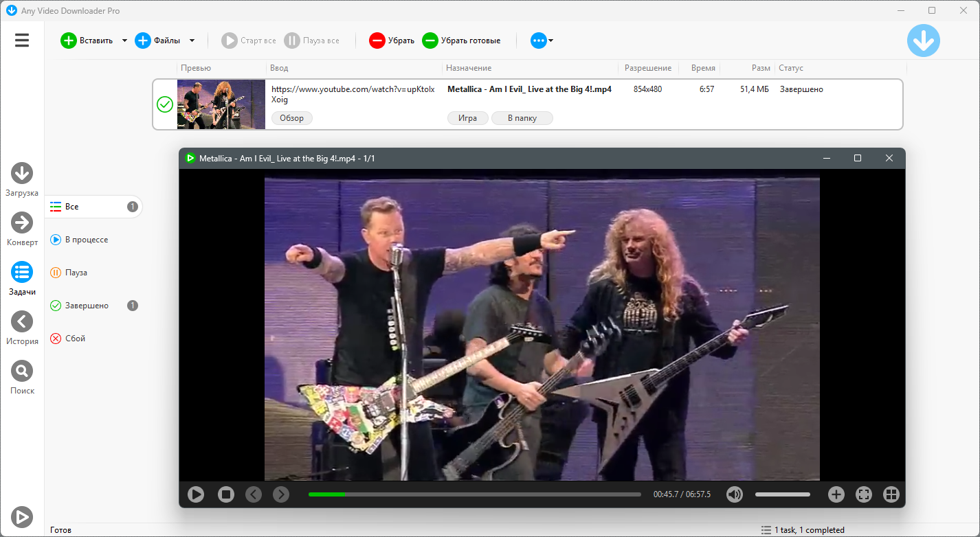
Task: Click the Разрешение column header
Action: pos(648,68)
